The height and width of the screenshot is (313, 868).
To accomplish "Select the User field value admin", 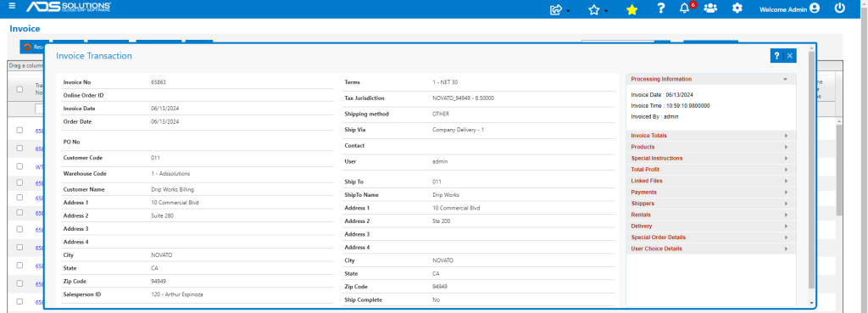I will [440, 161].
